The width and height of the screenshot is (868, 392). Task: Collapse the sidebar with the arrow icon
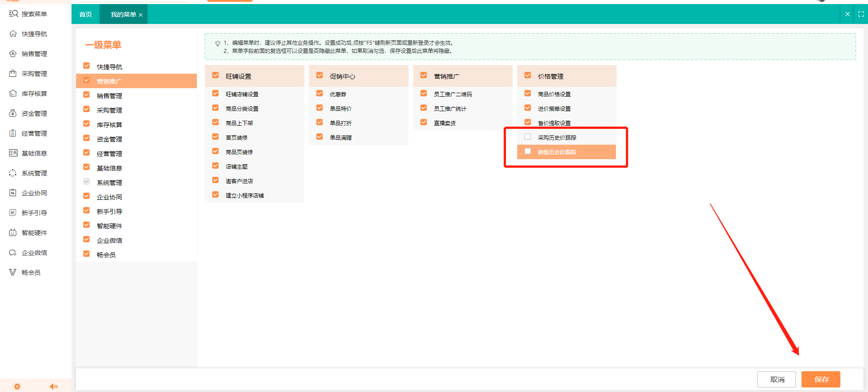[x=53, y=387]
